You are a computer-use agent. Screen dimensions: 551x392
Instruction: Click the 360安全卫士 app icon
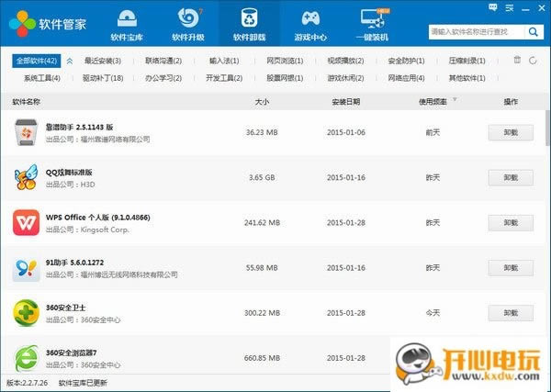click(26, 313)
